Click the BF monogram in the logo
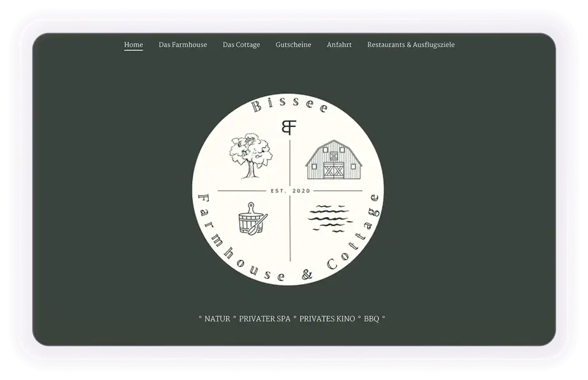Image resolution: width=588 pixels, height=380 pixels. coord(289,126)
